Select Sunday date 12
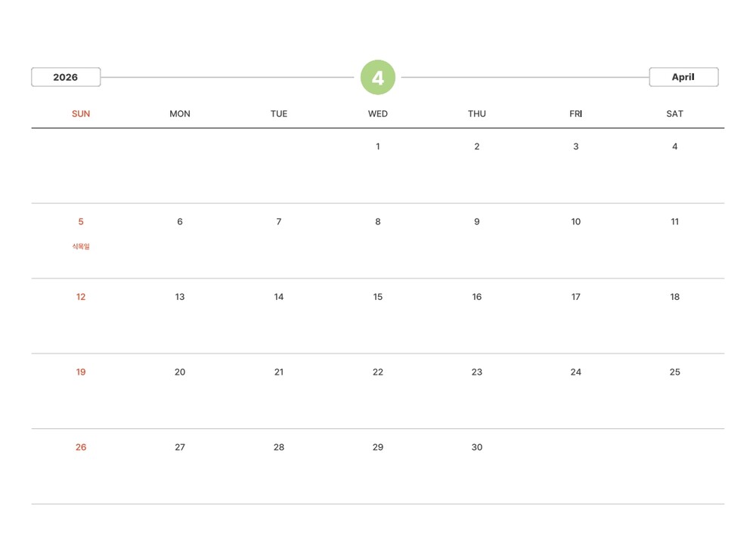Image resolution: width=756 pixels, height=534 pixels. 81,297
